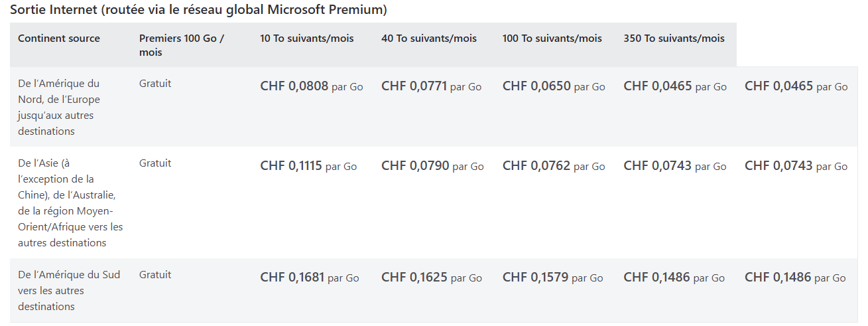Viewport: 868px width, 326px height.
Task: Click the 'Continent source' column header
Action: point(59,39)
